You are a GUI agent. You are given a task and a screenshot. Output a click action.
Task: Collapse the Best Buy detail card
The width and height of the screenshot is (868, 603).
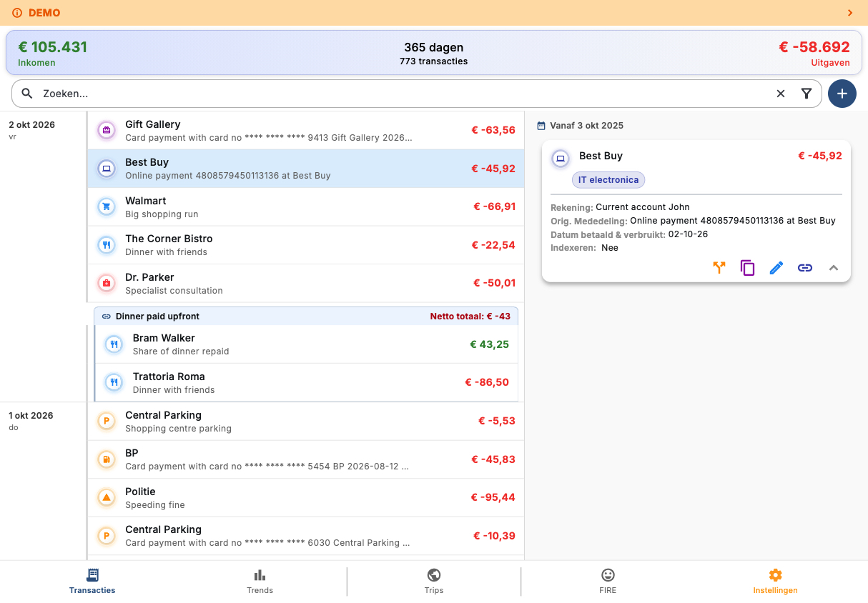(834, 268)
